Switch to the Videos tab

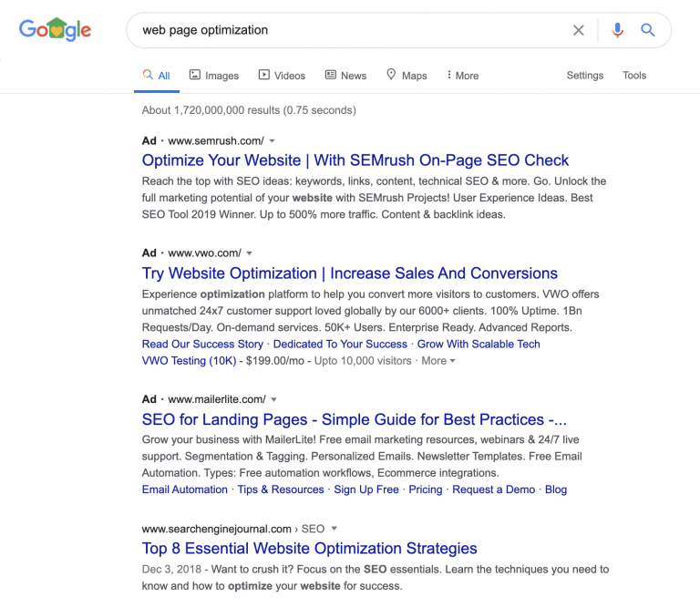[x=283, y=76]
